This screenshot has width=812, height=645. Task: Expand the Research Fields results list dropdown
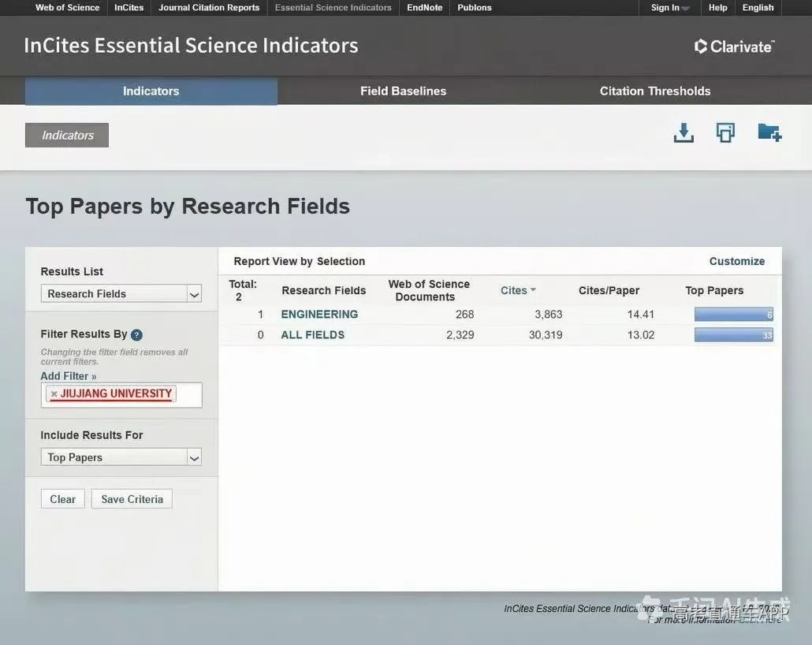coord(121,294)
